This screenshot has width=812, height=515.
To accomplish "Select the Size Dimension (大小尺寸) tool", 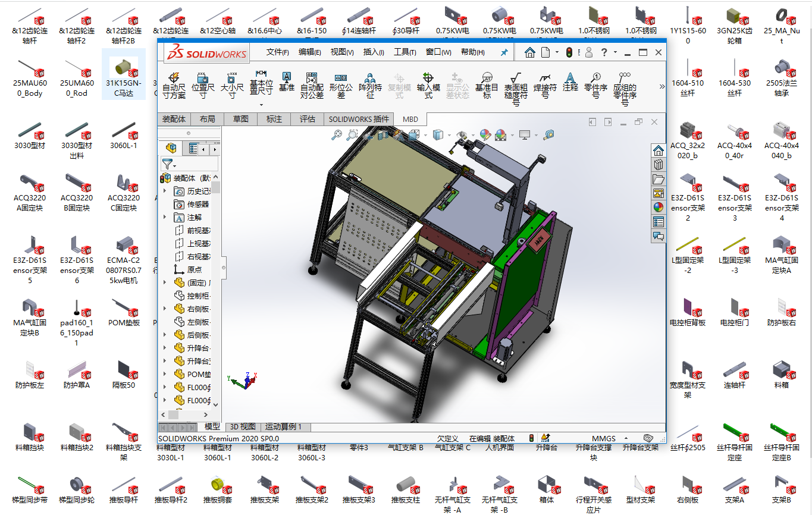I will (x=232, y=85).
